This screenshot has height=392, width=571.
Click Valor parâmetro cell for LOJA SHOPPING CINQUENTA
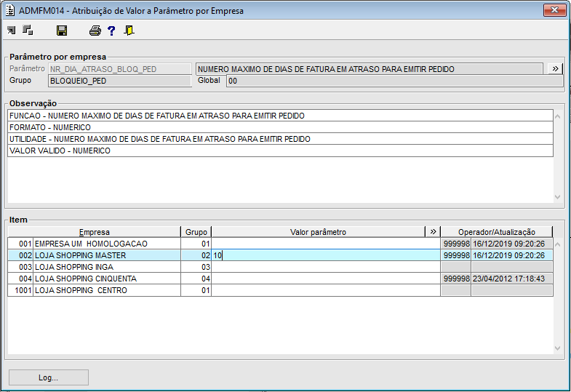(326, 279)
